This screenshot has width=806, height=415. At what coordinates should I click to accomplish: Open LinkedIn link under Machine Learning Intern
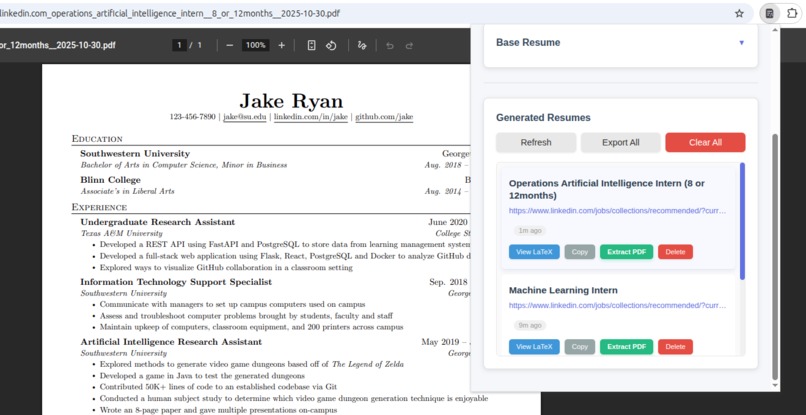click(x=617, y=305)
